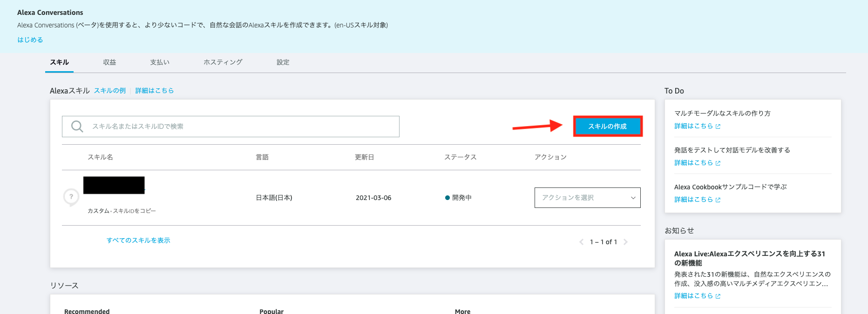Click the redacted skill name entry
Viewport: 868px width, 314px height.
(x=114, y=185)
